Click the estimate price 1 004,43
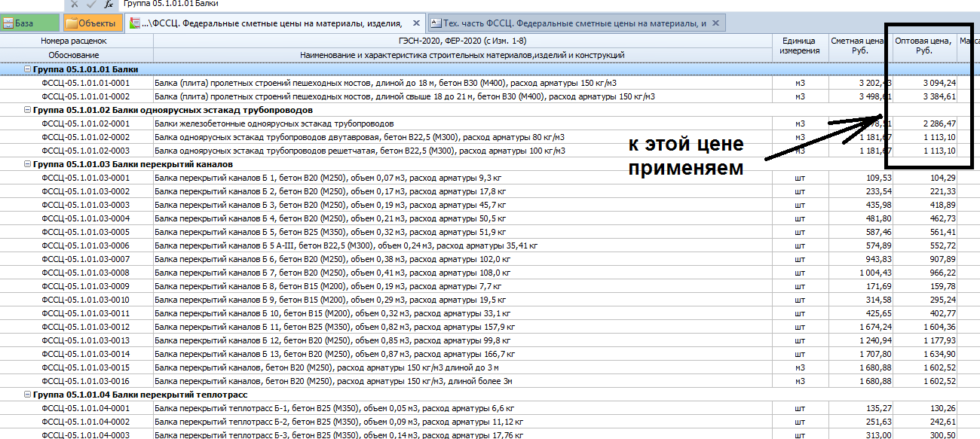Image resolution: width=980 pixels, height=439 pixels. click(875, 273)
